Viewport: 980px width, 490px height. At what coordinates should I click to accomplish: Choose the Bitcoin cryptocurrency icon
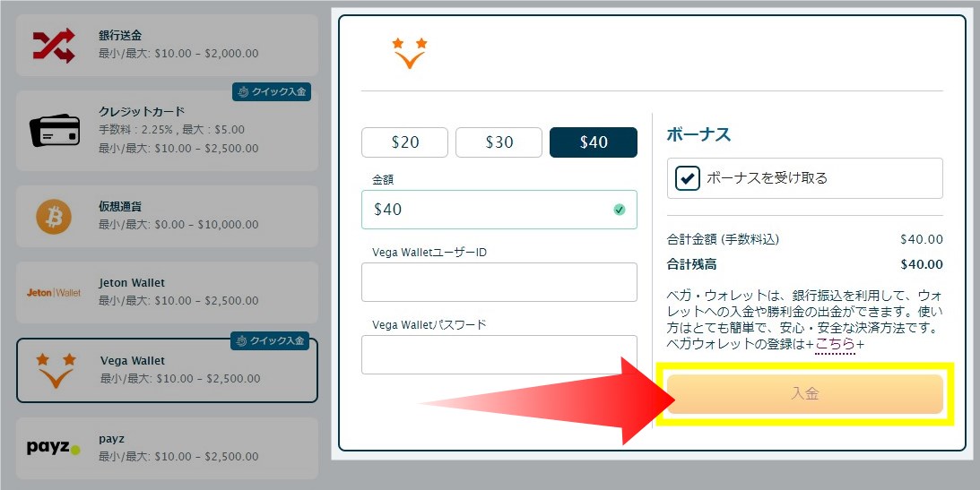(x=54, y=217)
